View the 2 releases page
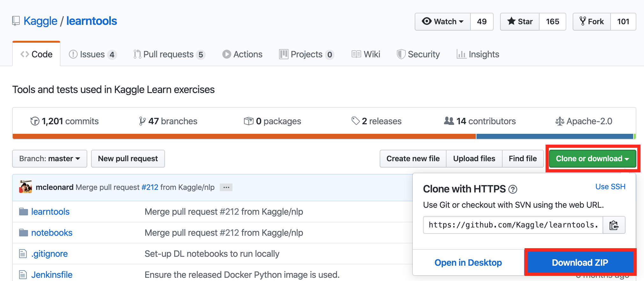The width and height of the screenshot is (644, 281). 376,121
